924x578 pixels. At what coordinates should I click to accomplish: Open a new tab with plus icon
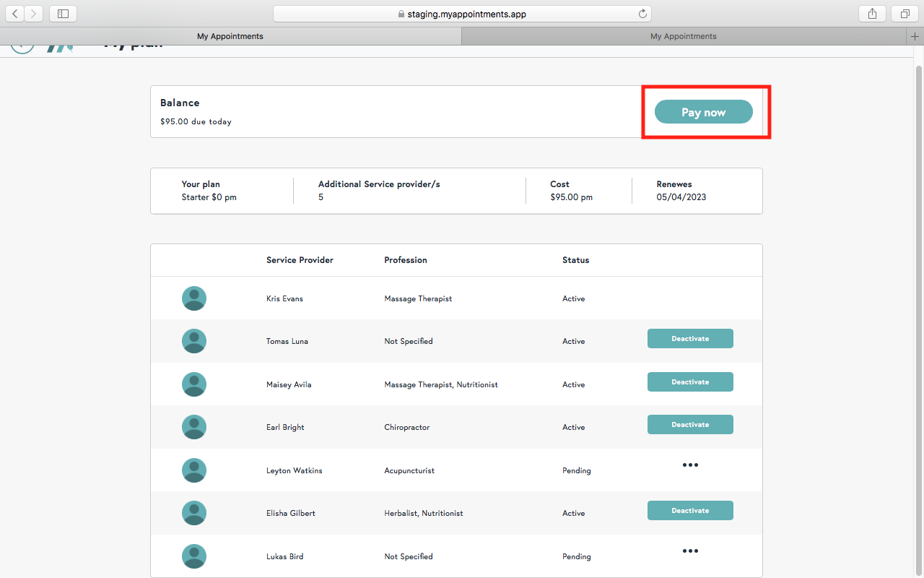tap(915, 36)
